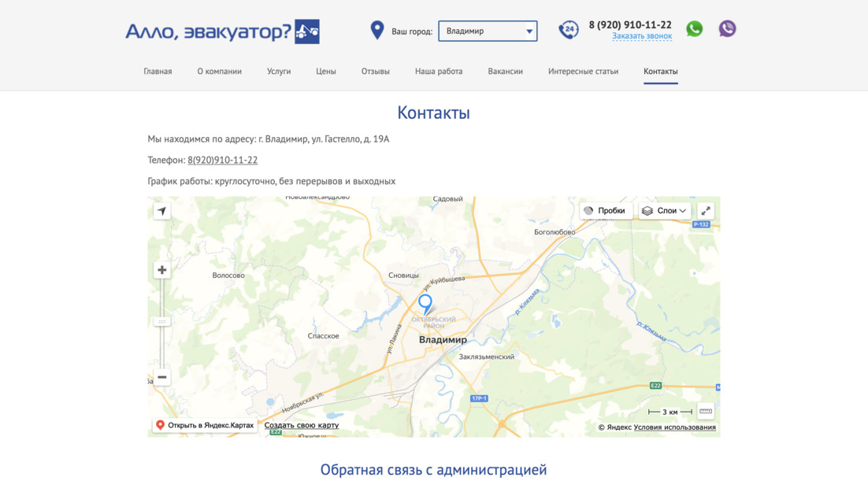This screenshot has width=868, height=488.
Task: Click the map zoom slider handle
Action: (x=161, y=321)
